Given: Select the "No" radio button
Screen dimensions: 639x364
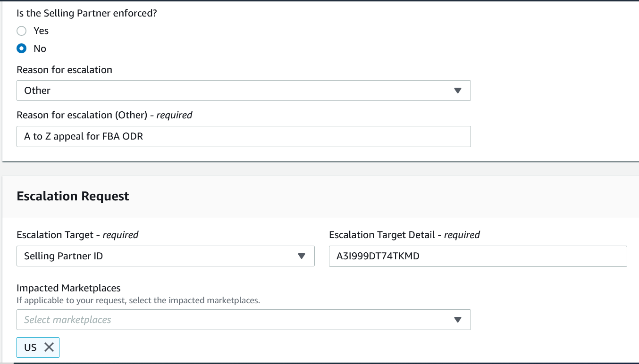Looking at the screenshot, I should coord(21,49).
